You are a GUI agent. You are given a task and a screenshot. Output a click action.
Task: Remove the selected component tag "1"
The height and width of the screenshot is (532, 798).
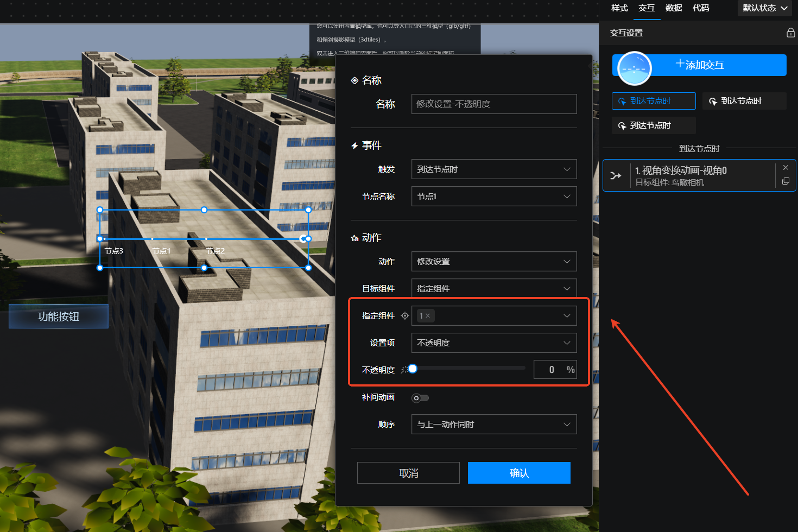[428, 316]
